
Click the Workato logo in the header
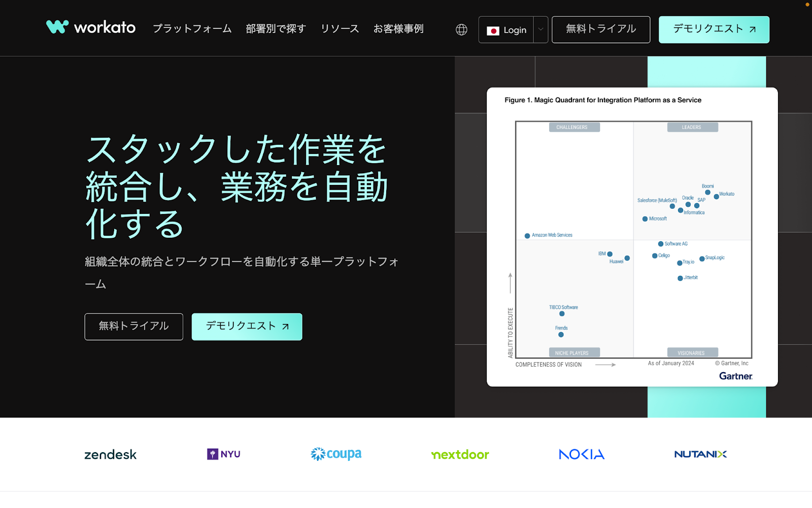(x=91, y=27)
